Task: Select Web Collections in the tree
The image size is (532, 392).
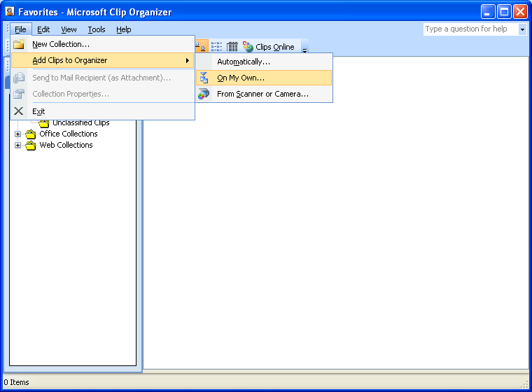Action: [66, 145]
